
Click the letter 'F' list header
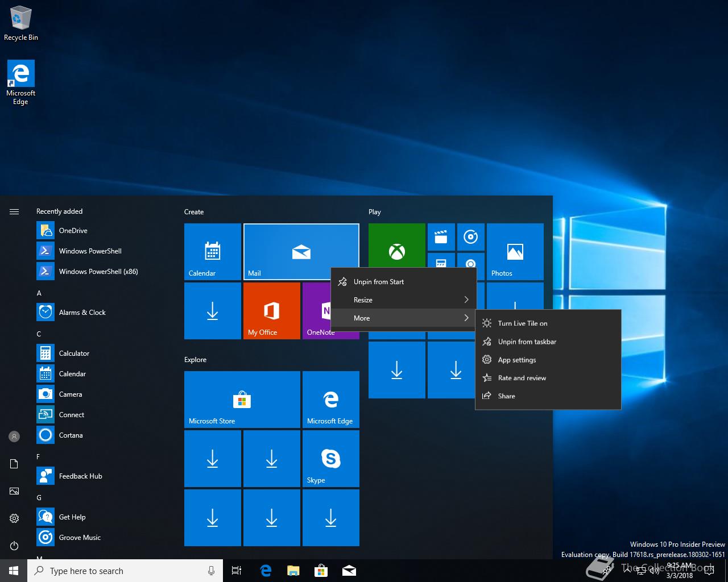coord(38,456)
